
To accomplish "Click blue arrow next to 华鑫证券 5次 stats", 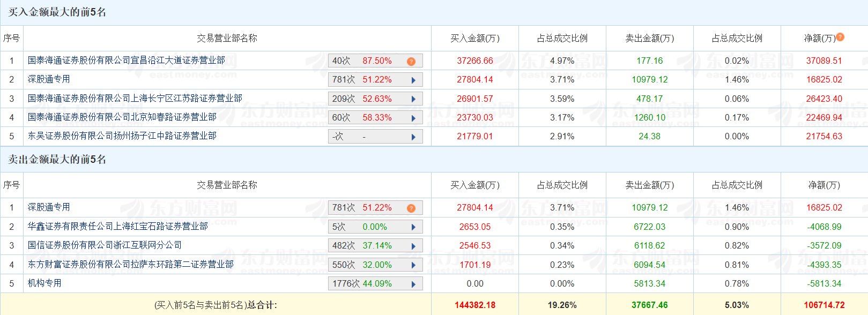I will pyautogui.click(x=413, y=227).
